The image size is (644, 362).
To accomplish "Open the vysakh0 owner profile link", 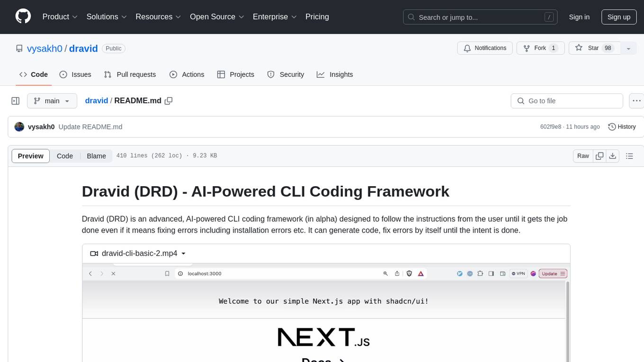I will (44, 48).
